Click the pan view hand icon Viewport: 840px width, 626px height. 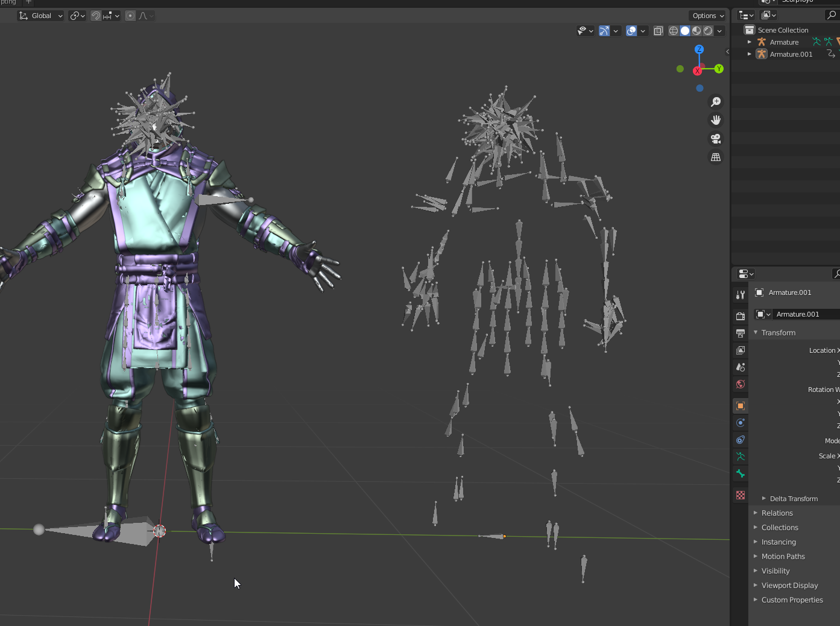[x=716, y=120]
